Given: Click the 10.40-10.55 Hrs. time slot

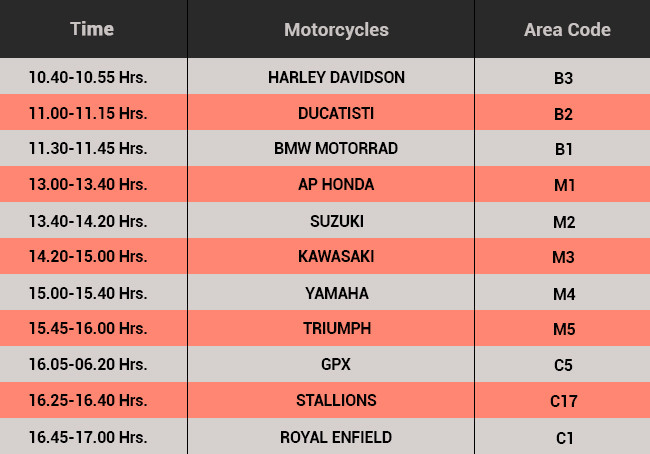Looking at the screenshot, I should click(x=88, y=77).
